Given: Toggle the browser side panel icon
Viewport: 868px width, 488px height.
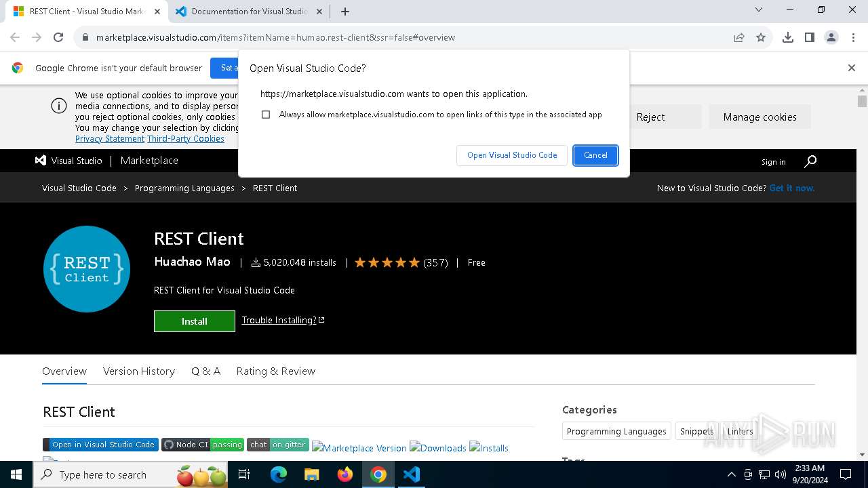Looking at the screenshot, I should (810, 37).
